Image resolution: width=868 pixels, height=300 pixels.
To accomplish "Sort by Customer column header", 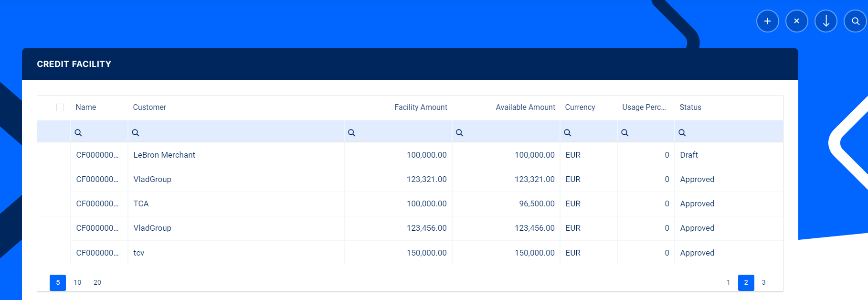I will tap(149, 107).
